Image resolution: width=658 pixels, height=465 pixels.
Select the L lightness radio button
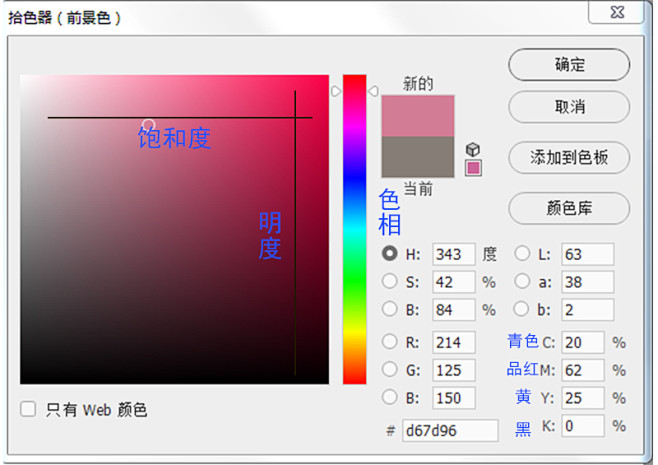tap(522, 254)
